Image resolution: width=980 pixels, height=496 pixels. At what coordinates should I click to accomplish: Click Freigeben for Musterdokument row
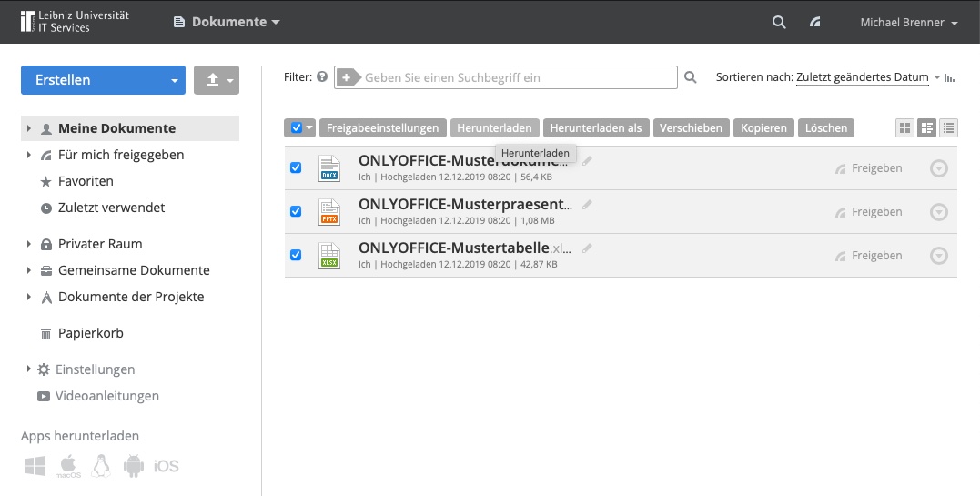(x=869, y=168)
